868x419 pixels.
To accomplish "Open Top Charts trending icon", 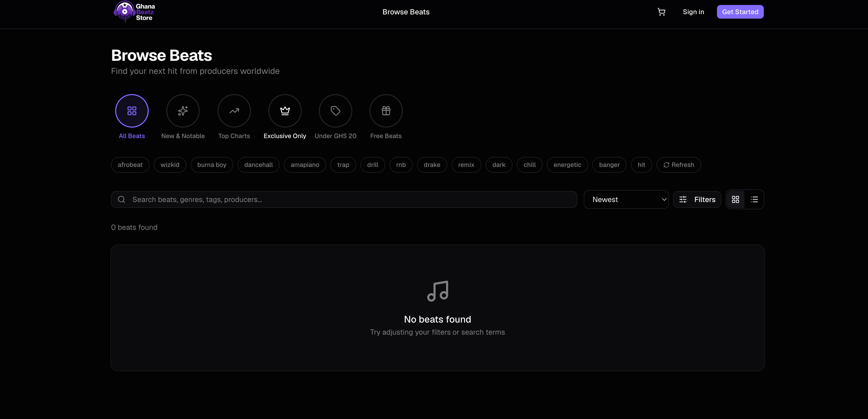I will coord(234,111).
